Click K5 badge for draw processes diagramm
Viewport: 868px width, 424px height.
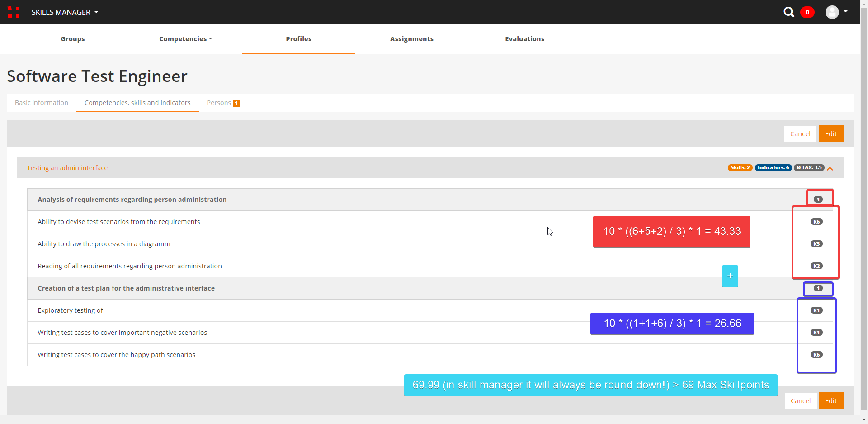click(816, 244)
